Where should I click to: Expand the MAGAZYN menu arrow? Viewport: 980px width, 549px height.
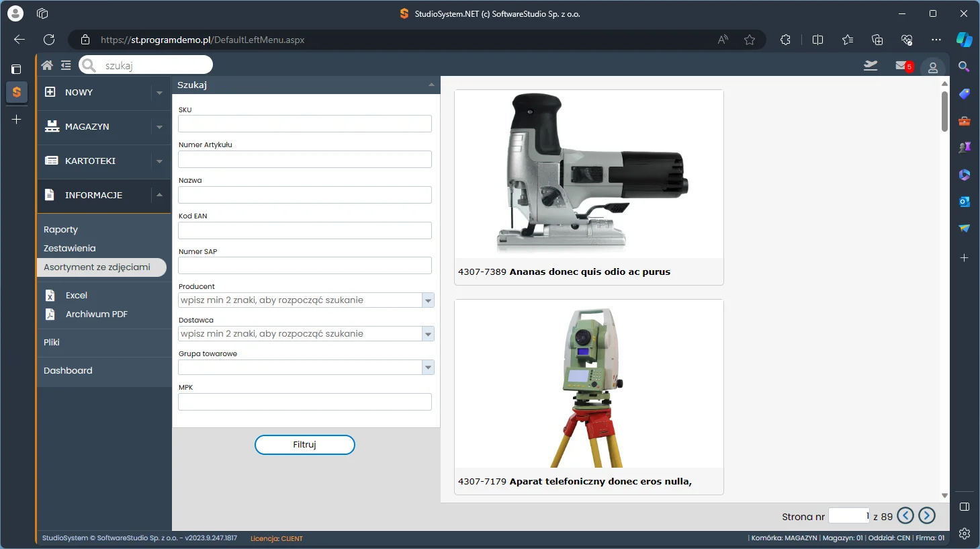pos(159,127)
